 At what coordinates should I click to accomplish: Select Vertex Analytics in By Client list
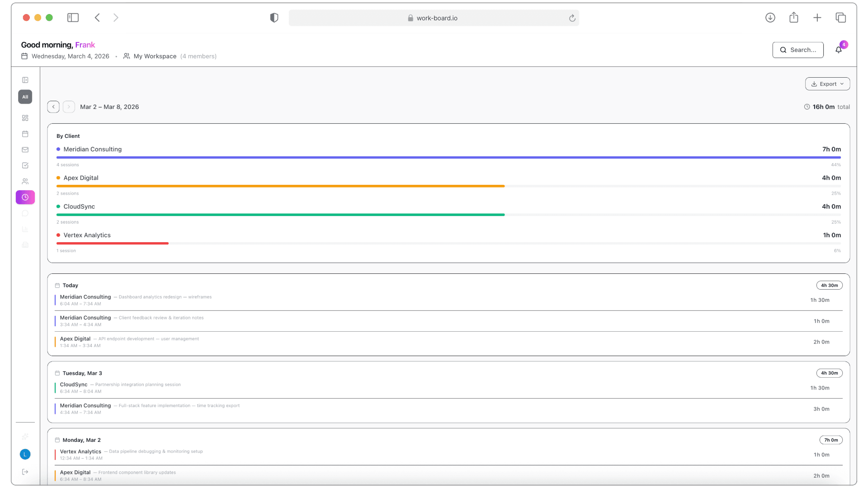coord(87,235)
